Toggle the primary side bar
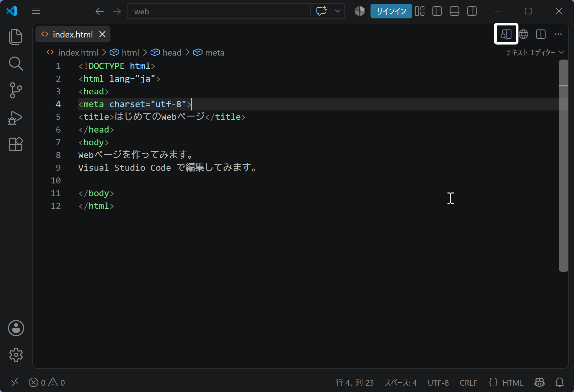This screenshot has height=392, width=574. click(437, 11)
